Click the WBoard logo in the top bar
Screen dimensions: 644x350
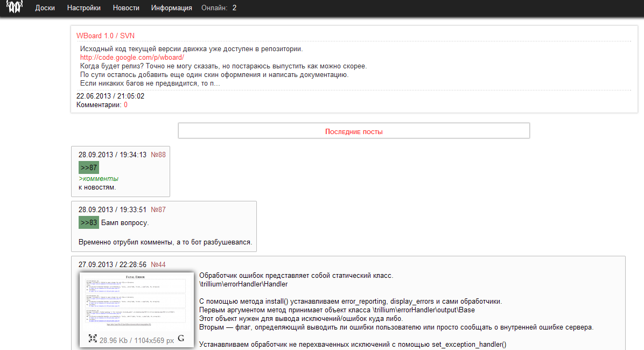coord(15,8)
